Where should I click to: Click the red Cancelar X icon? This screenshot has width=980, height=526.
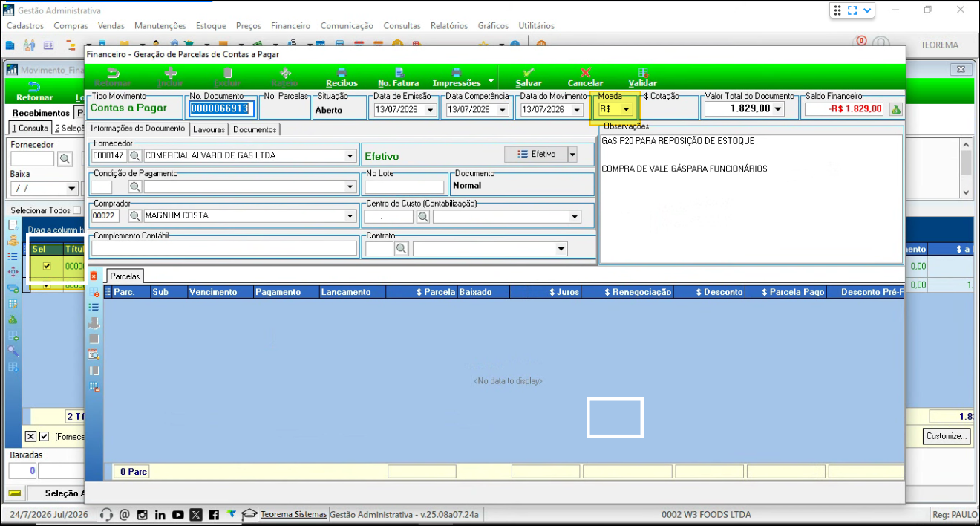[x=585, y=73]
